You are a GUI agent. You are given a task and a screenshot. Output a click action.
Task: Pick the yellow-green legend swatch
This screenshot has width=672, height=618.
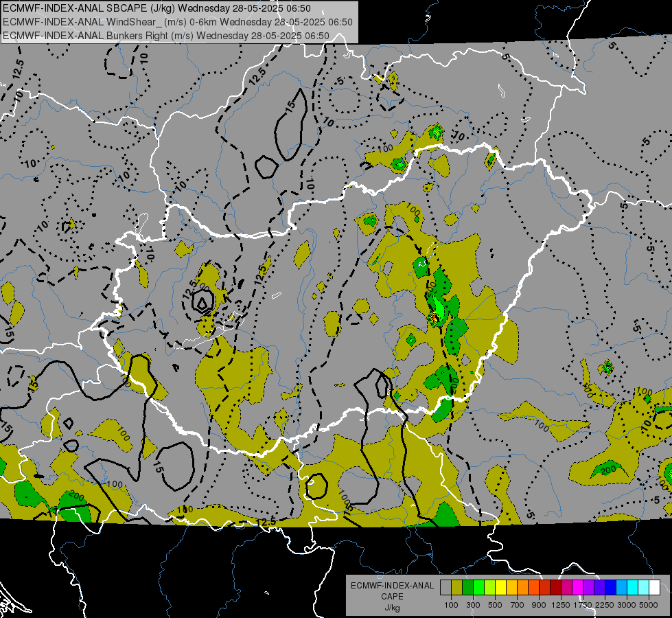490,587
